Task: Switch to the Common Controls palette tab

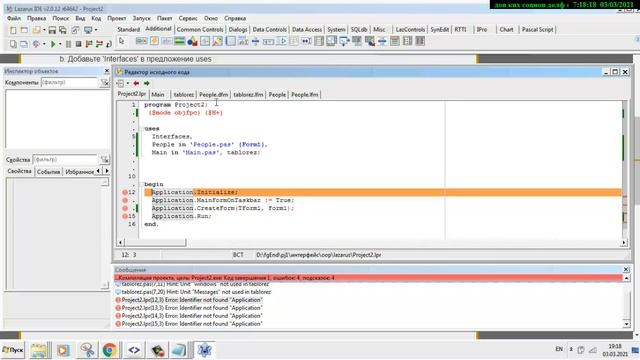Action: click(200, 29)
